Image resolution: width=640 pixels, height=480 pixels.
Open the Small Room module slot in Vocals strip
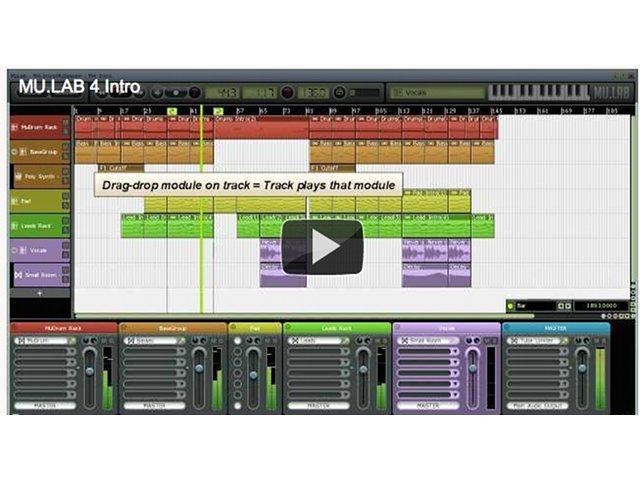coord(429,340)
